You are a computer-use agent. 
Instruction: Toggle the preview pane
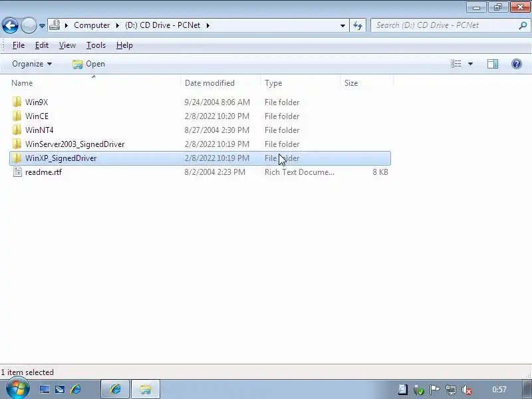pyautogui.click(x=493, y=64)
